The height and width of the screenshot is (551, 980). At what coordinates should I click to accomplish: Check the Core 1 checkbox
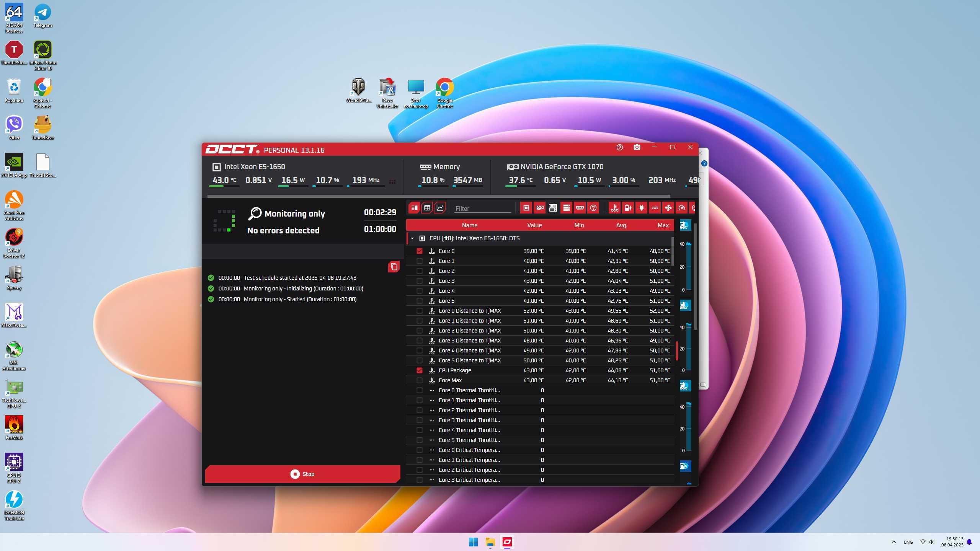click(x=420, y=261)
